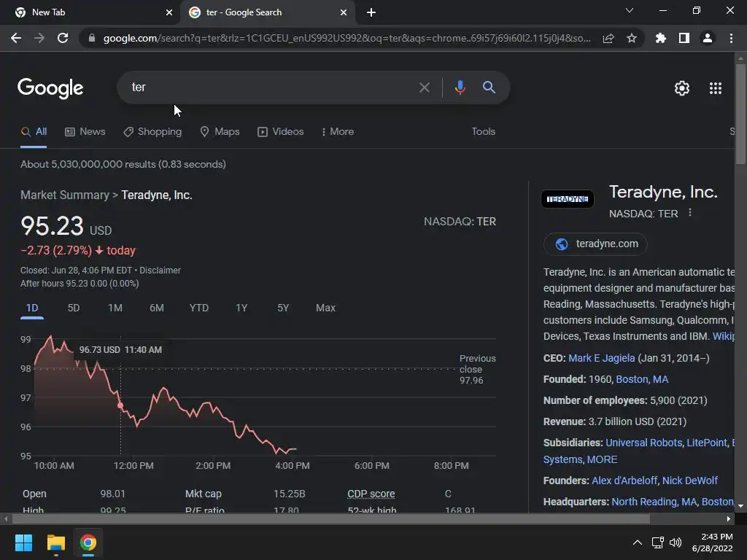Bookmark this tab with star icon

click(632, 38)
